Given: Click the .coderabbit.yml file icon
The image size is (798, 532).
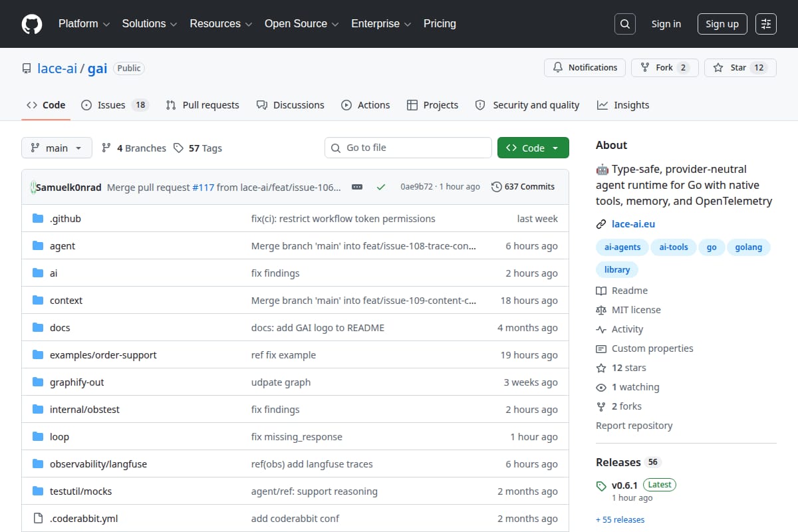Looking at the screenshot, I should (x=38, y=519).
